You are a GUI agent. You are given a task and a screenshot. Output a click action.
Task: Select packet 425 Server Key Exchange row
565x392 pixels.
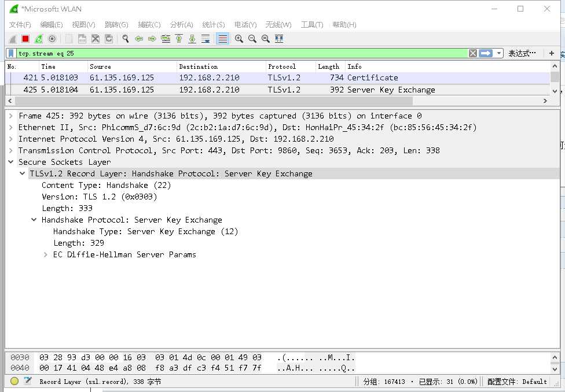pos(277,90)
